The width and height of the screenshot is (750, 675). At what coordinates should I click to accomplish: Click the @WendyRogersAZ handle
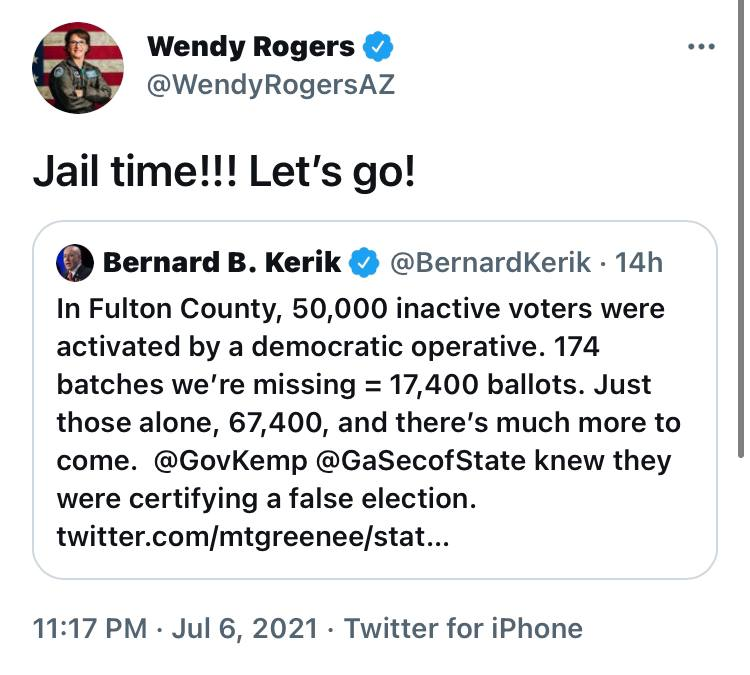pos(270,85)
